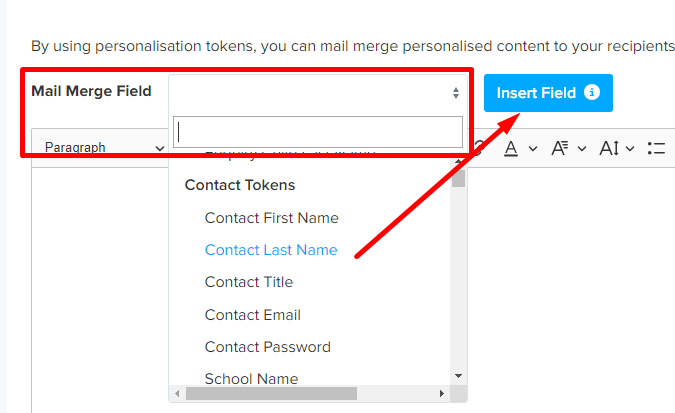Click the info icon on Insert Field
Screen dimensions: 675x413
pos(592,92)
